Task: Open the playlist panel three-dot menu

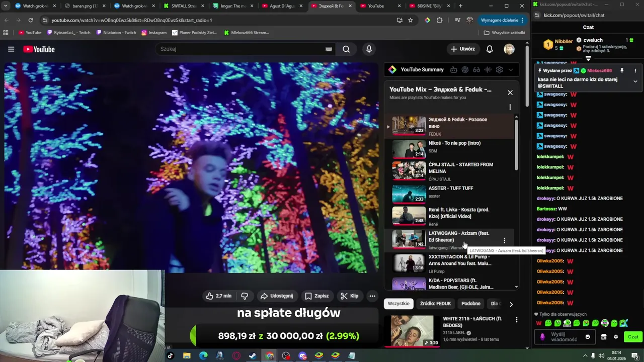Action: click(x=510, y=107)
